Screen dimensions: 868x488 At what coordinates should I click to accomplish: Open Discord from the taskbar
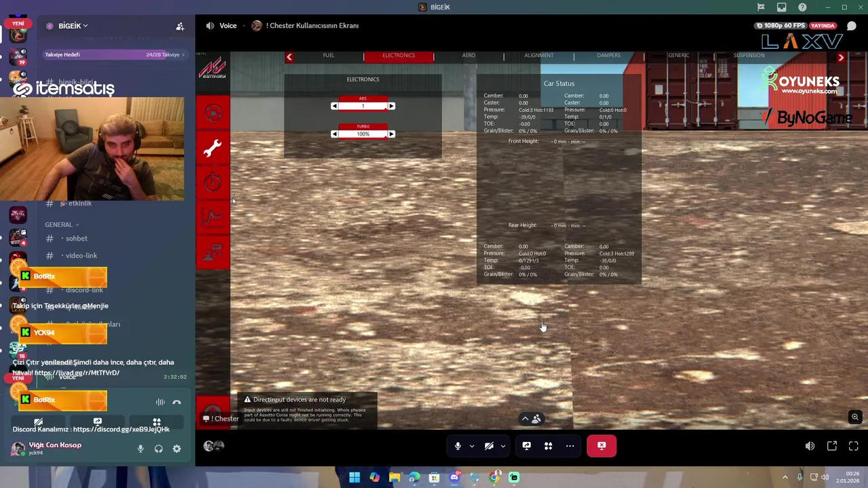pos(454,478)
